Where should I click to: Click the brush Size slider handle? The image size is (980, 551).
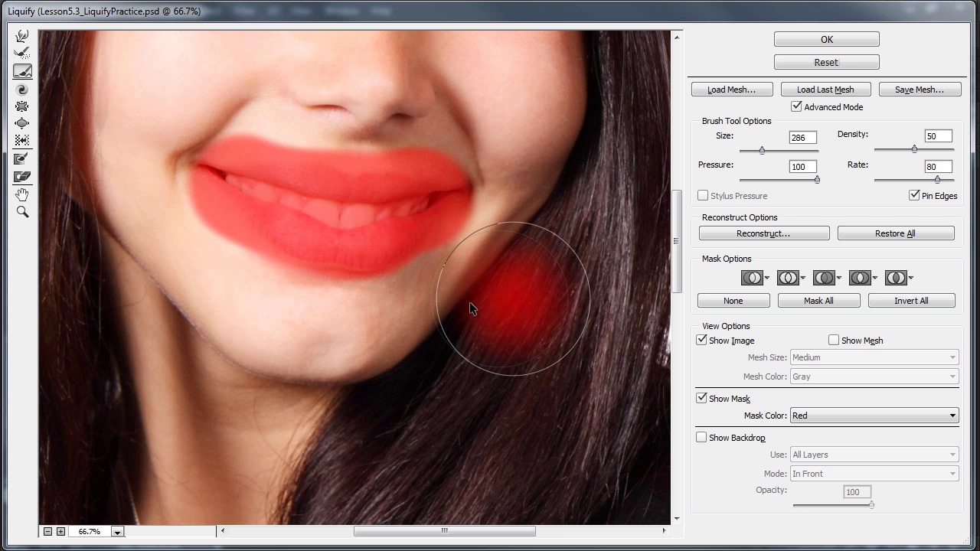coord(762,151)
